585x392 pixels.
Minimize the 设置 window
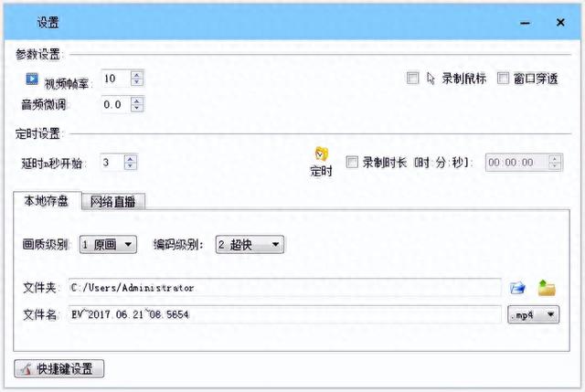[x=525, y=23]
